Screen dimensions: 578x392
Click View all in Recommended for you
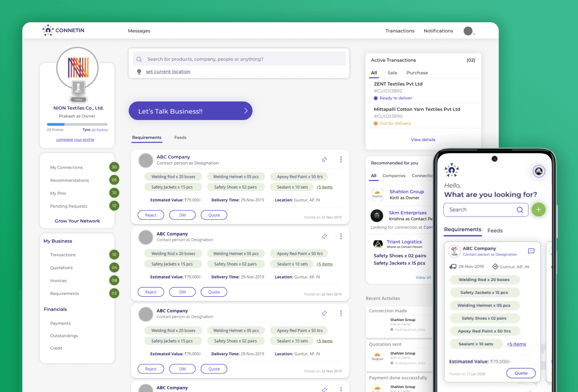423,277
